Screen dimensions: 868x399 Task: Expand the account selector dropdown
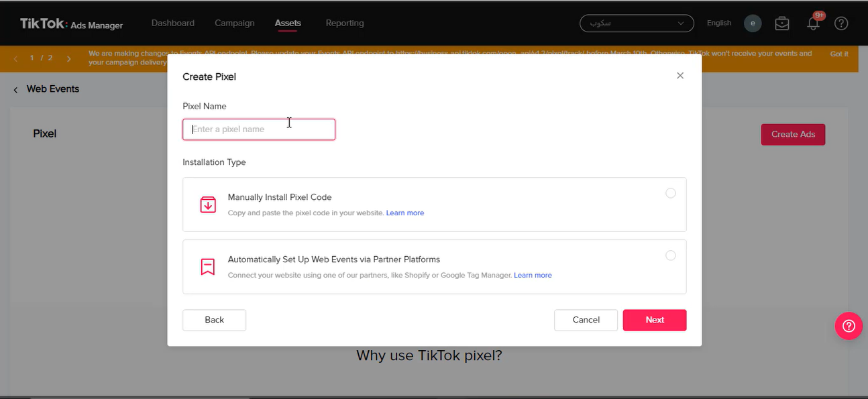pyautogui.click(x=637, y=23)
